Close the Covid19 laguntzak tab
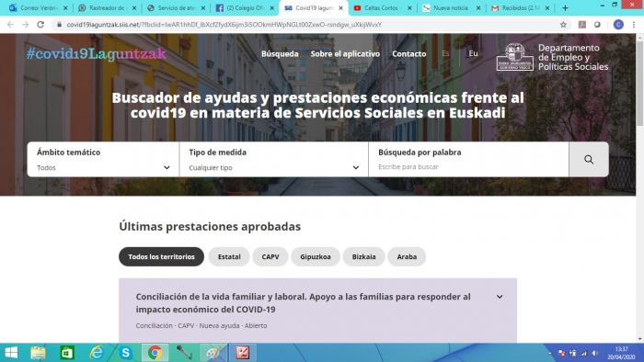644x362 pixels. (x=340, y=7)
